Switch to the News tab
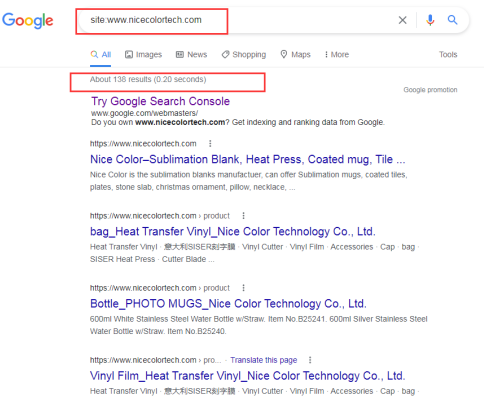 [192, 54]
